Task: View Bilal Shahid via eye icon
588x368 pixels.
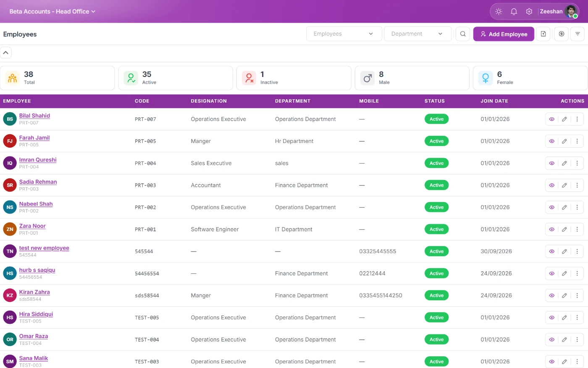Action: tap(552, 119)
